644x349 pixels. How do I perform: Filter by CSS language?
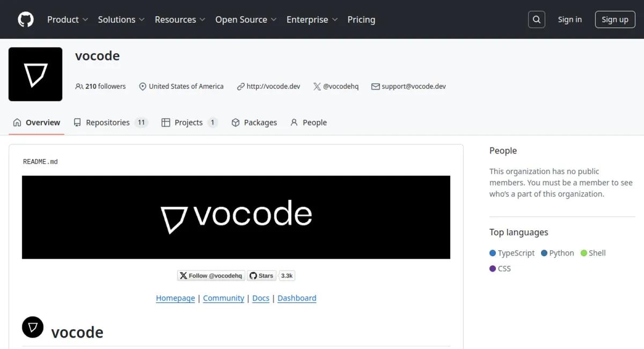click(x=500, y=268)
